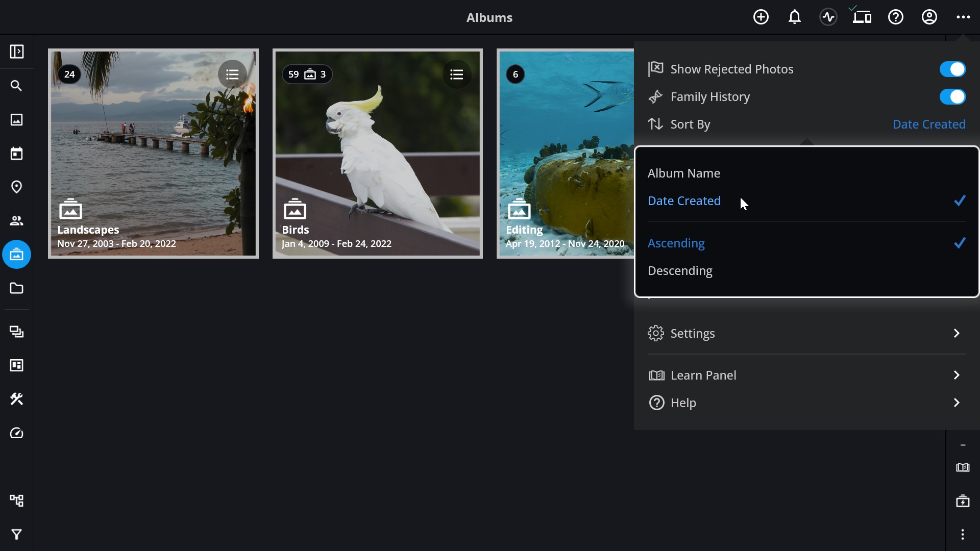Open the hierarchy tree sidebar icon
Viewport: 980px width, 551px height.
(17, 500)
